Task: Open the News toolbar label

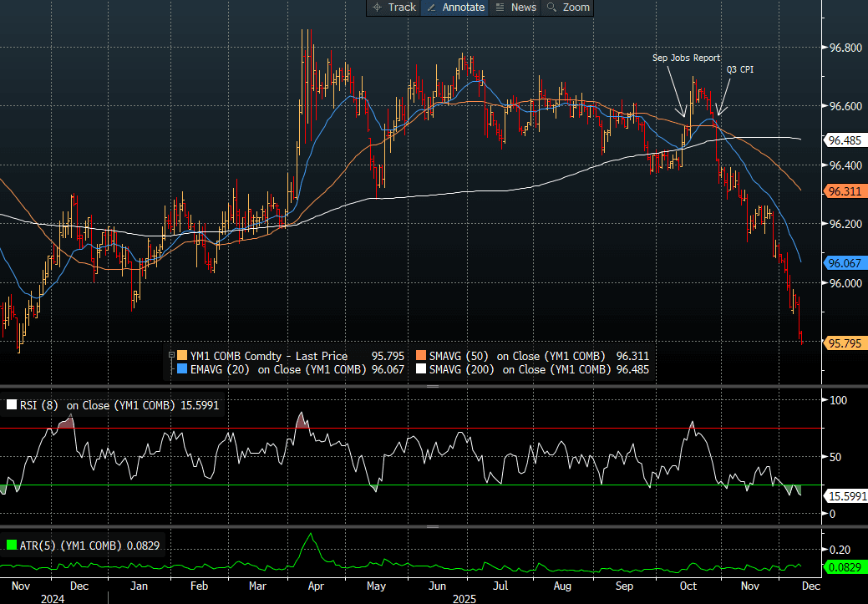Action: click(x=523, y=8)
